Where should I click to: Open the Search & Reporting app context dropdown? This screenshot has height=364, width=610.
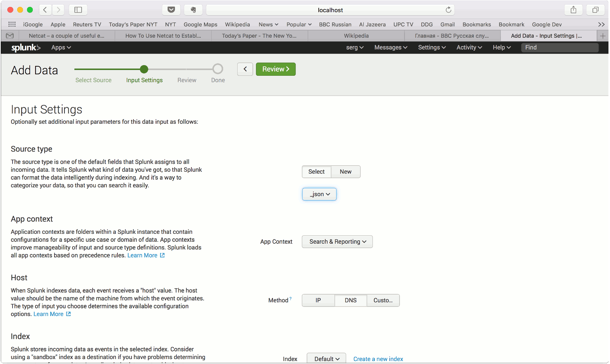click(x=337, y=242)
